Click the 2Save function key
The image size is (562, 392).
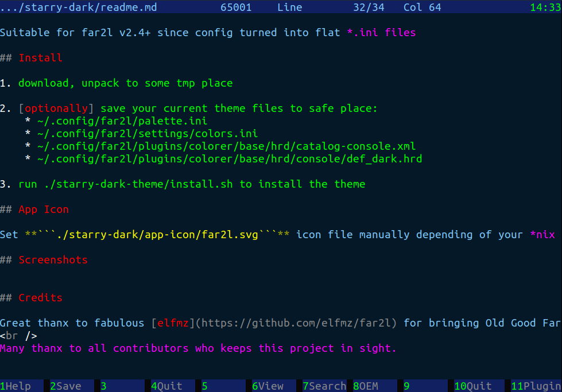coord(72,386)
